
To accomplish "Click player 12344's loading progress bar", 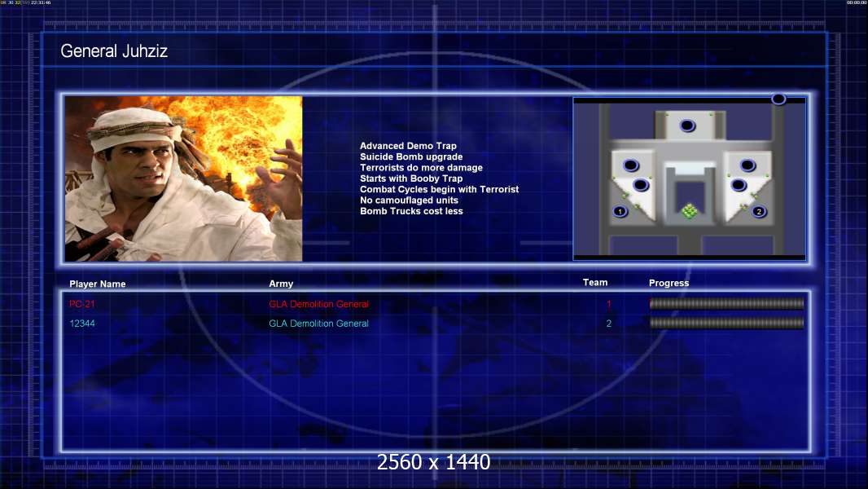I will tap(726, 323).
